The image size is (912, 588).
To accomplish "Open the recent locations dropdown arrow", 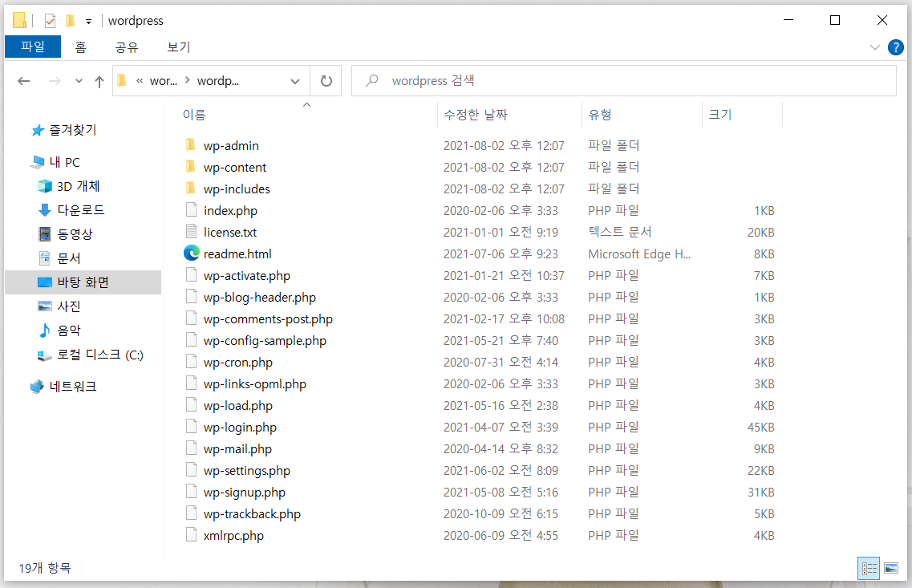I will tap(79, 82).
